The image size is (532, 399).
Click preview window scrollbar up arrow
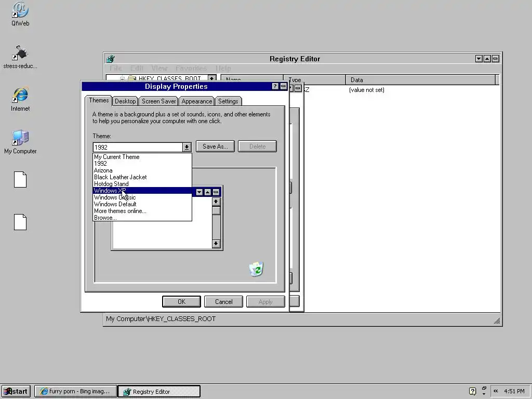tap(216, 202)
